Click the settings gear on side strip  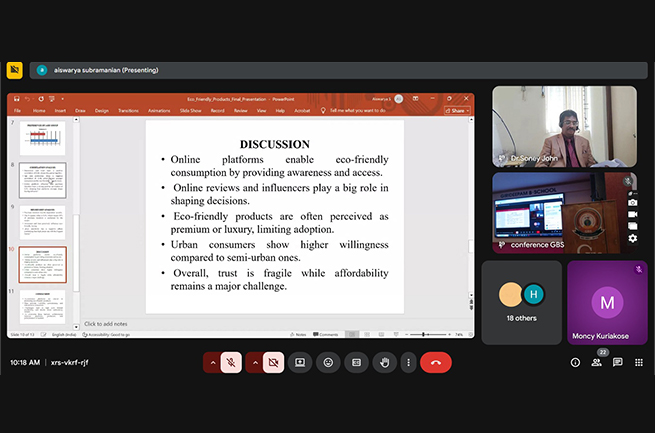632,238
